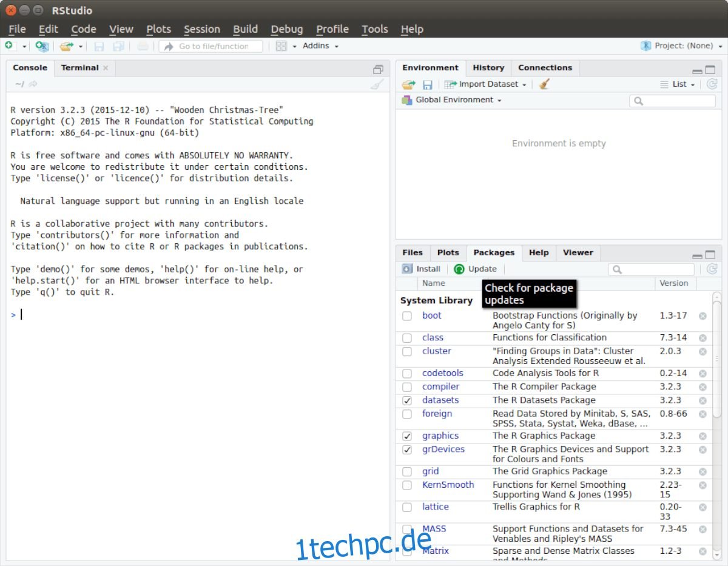Refresh the Environment pane
Image resolution: width=728 pixels, height=566 pixels.
point(712,84)
